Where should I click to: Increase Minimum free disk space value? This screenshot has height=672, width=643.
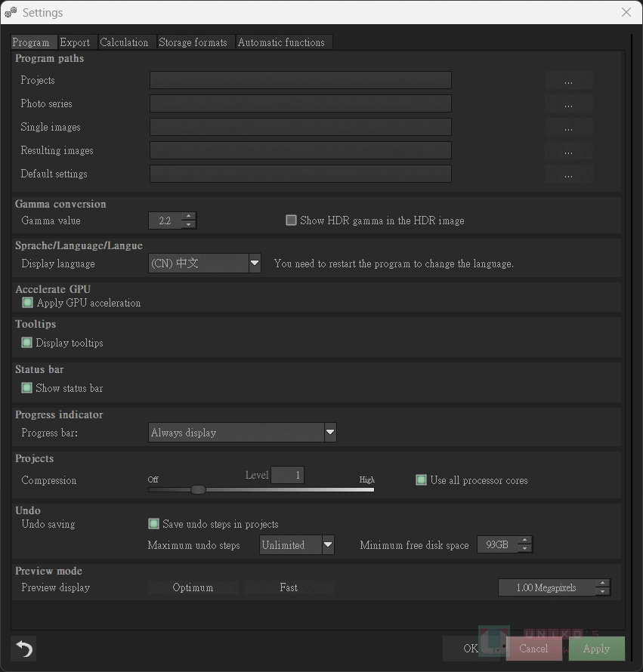point(525,541)
